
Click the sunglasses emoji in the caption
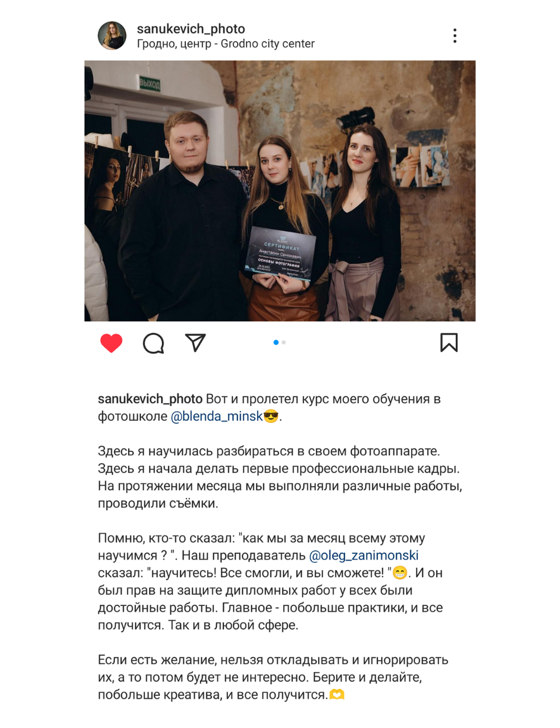point(271,416)
